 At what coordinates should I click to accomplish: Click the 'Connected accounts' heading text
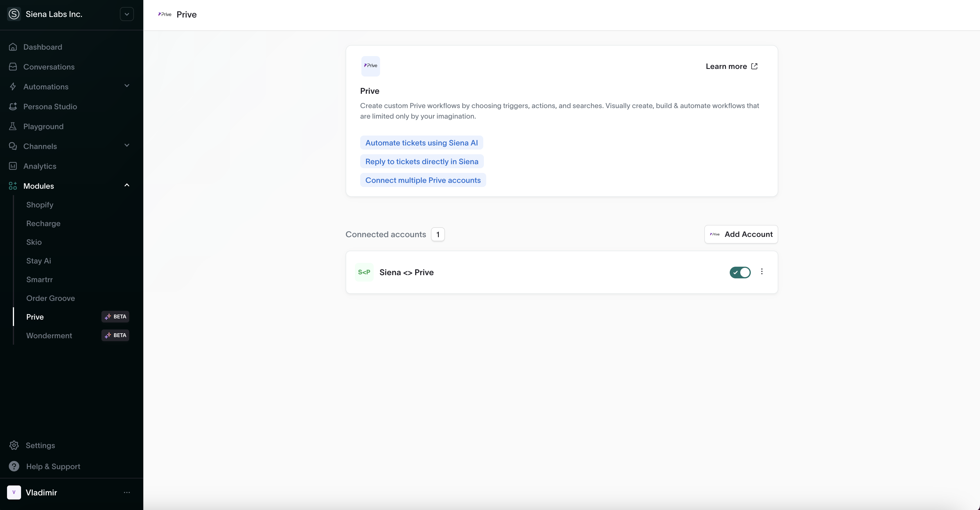[x=386, y=235]
